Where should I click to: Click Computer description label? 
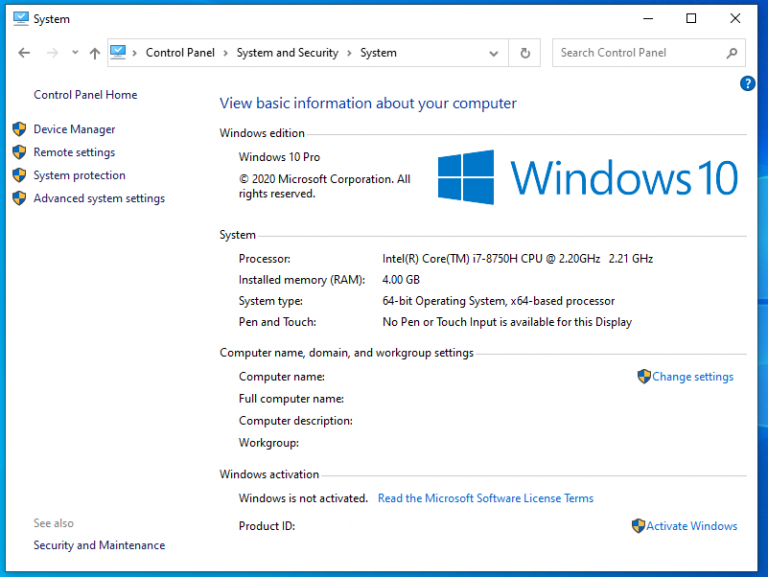pos(296,421)
